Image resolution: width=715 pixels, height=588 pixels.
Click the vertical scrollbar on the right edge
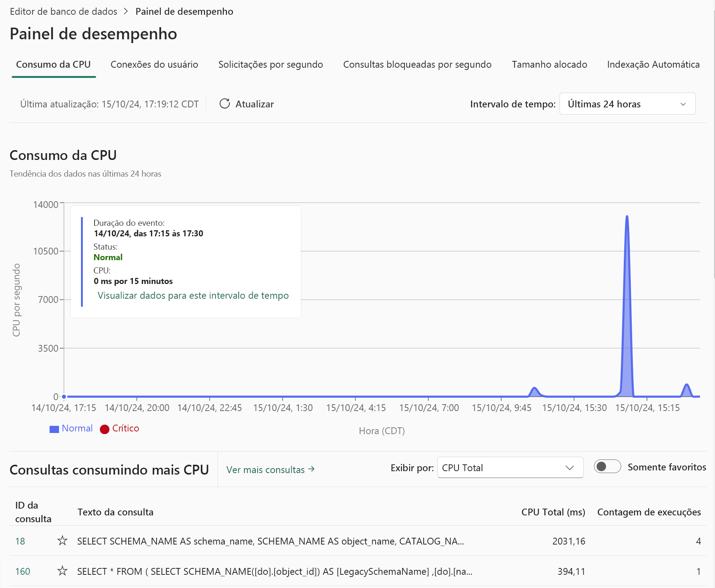714,144
